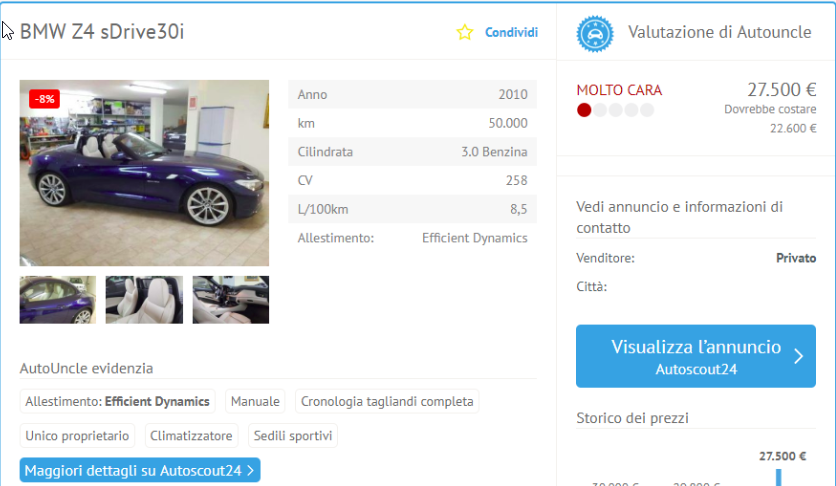Click the Valutazione di Autouncle heading
Image resolution: width=836 pixels, height=486 pixels.
[x=719, y=33]
